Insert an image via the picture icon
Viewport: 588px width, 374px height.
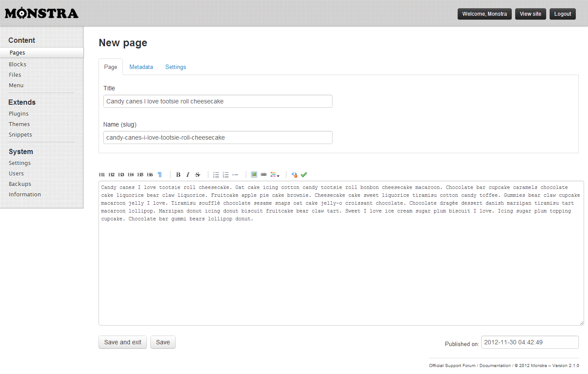[254, 175]
